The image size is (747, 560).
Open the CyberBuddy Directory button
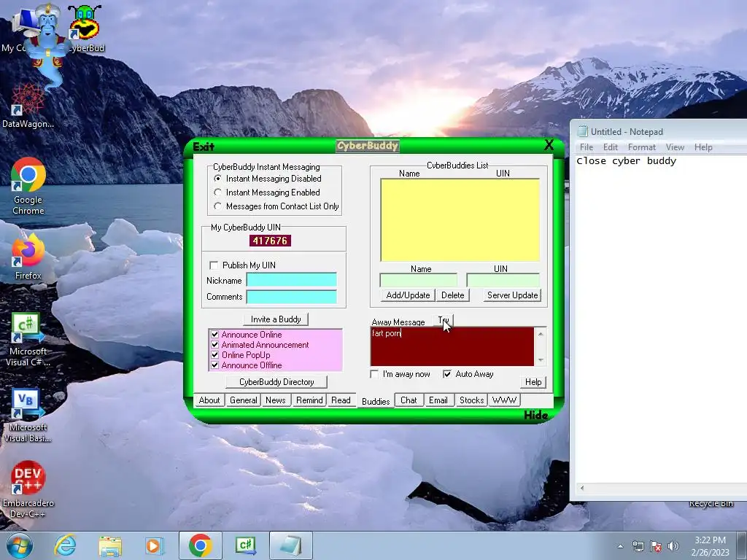point(276,382)
